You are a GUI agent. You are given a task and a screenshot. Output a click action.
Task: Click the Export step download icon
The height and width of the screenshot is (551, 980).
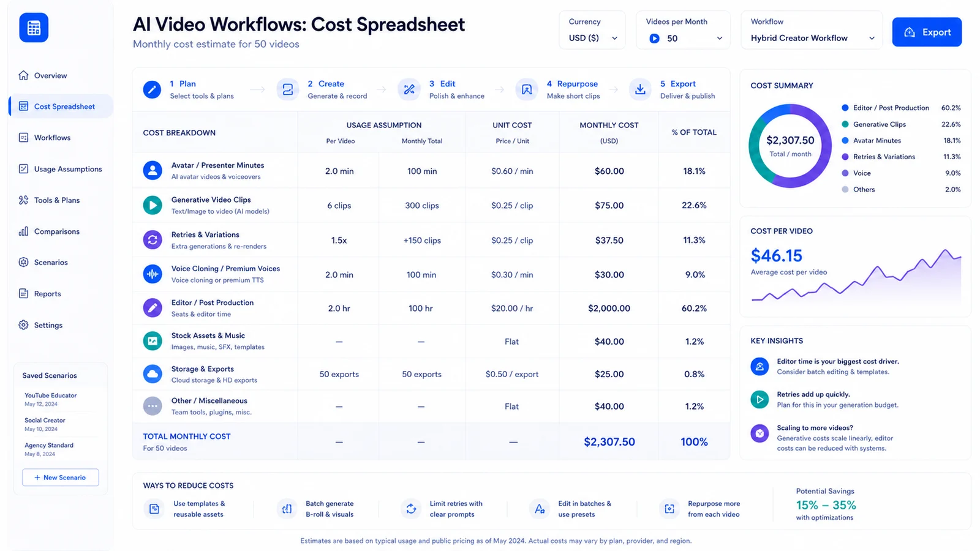pyautogui.click(x=640, y=89)
